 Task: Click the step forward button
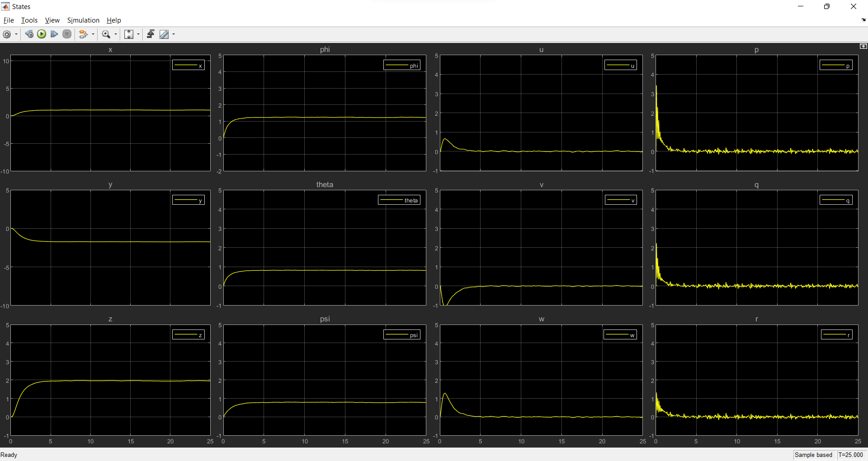click(x=54, y=34)
